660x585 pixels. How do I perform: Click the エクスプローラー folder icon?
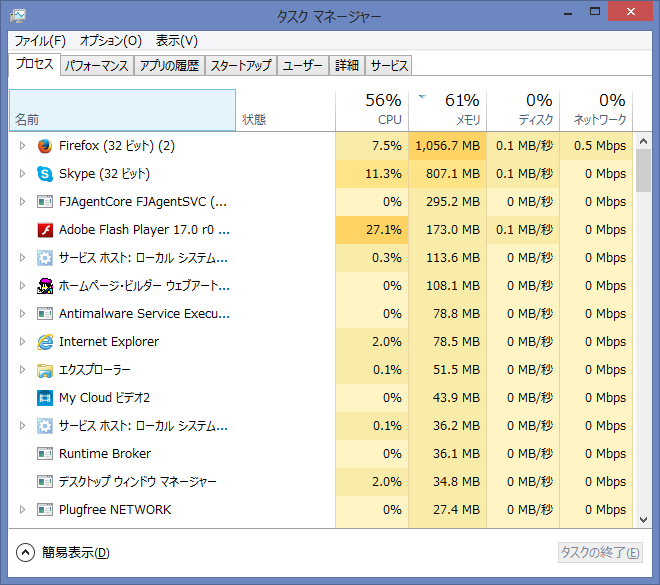coord(45,370)
